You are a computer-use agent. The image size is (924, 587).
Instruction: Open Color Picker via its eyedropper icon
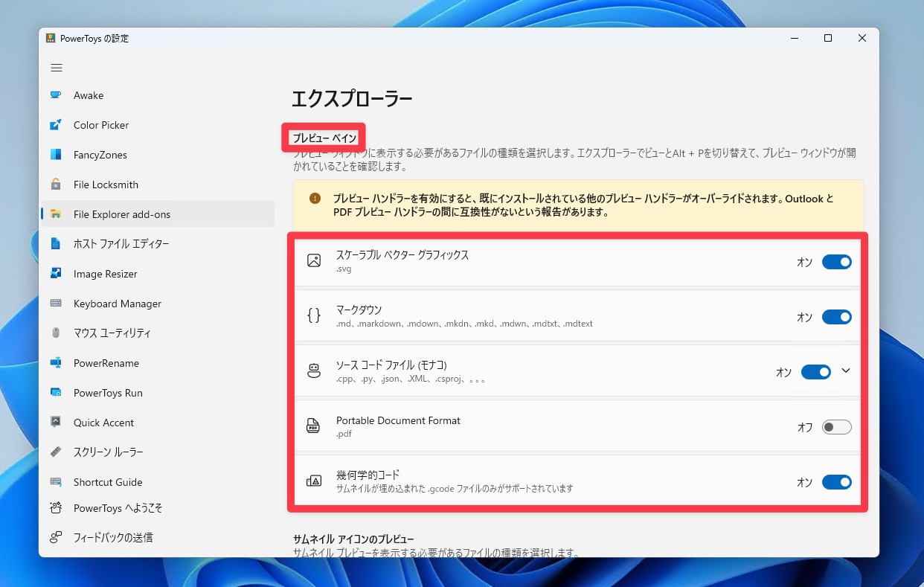(56, 125)
